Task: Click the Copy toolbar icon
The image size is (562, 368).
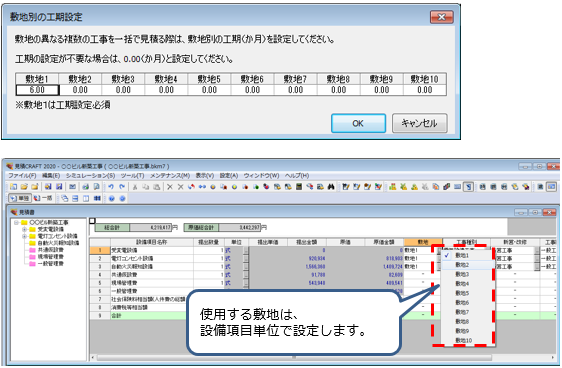Action: tap(146, 187)
